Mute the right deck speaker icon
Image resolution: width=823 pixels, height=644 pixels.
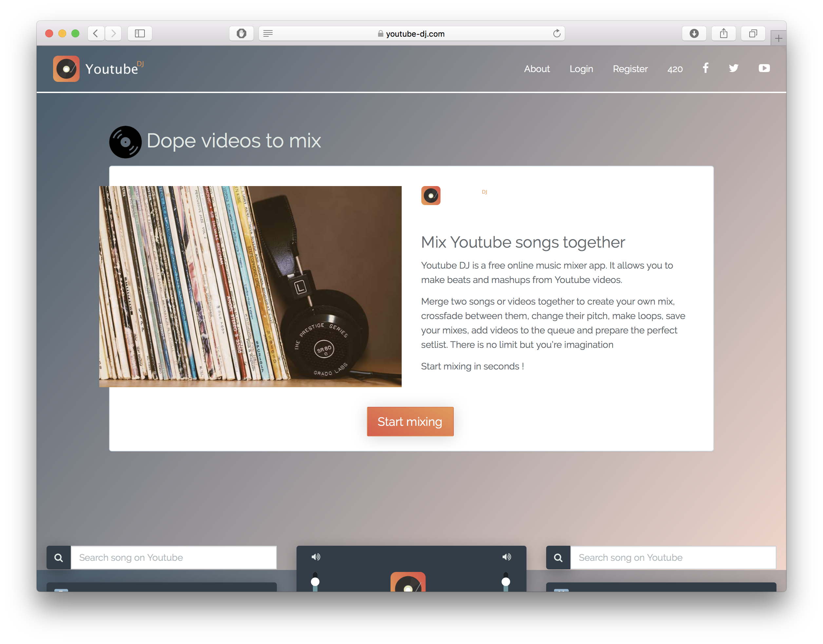(507, 557)
